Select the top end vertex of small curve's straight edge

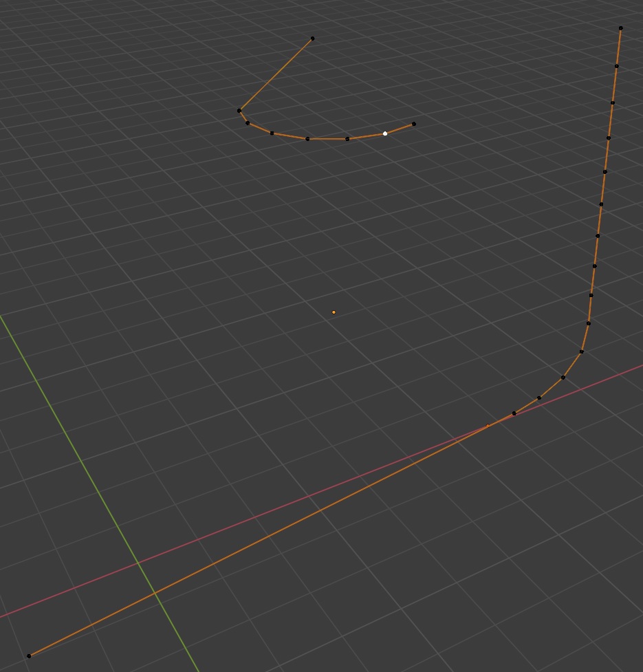(x=312, y=39)
